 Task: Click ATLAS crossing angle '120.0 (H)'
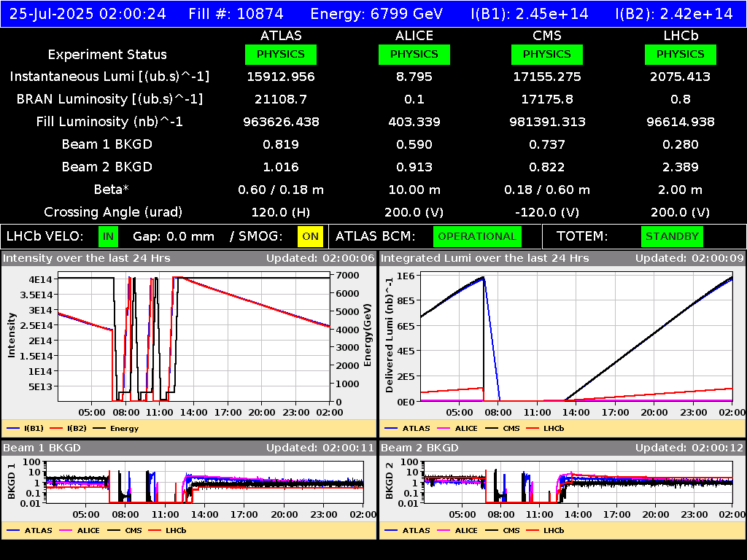coord(281,212)
